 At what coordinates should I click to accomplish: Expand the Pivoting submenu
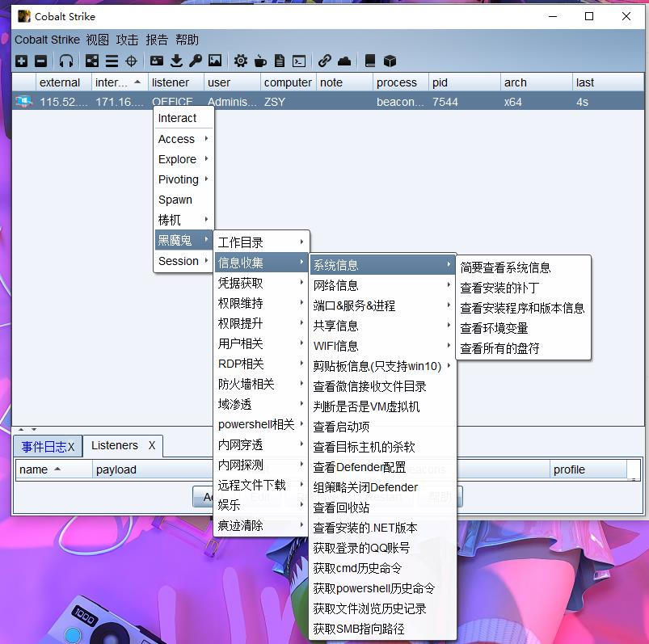point(183,179)
